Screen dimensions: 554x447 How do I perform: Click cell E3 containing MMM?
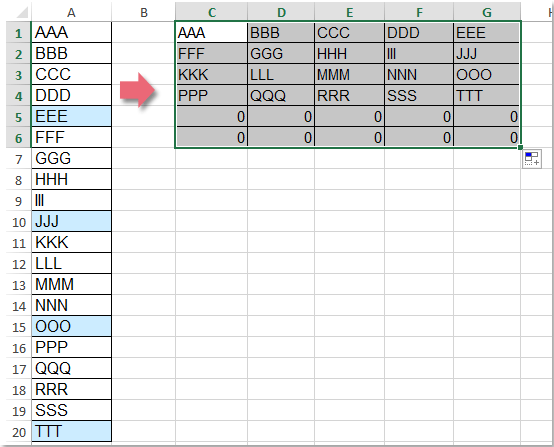click(349, 75)
